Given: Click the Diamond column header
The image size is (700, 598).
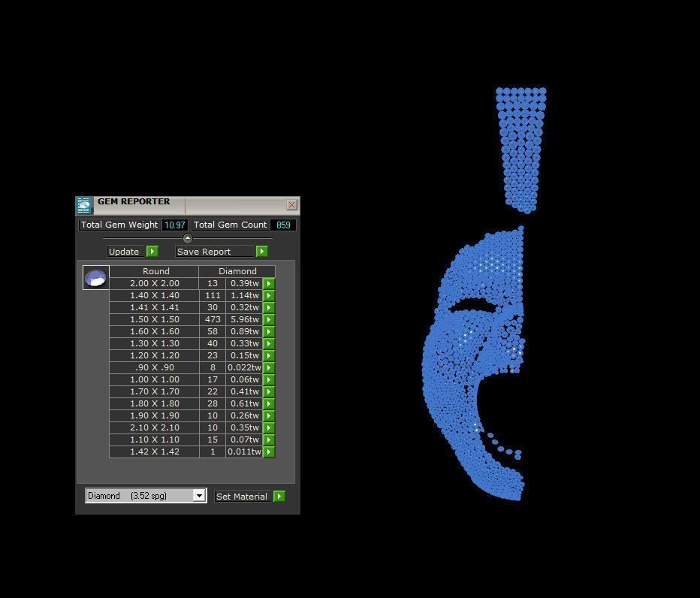Looking at the screenshot, I should click(x=237, y=271).
